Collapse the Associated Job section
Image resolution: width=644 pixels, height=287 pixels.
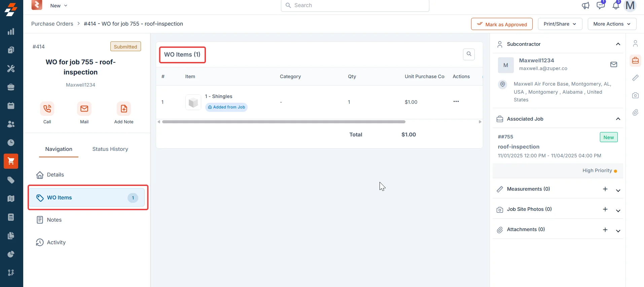click(618, 119)
